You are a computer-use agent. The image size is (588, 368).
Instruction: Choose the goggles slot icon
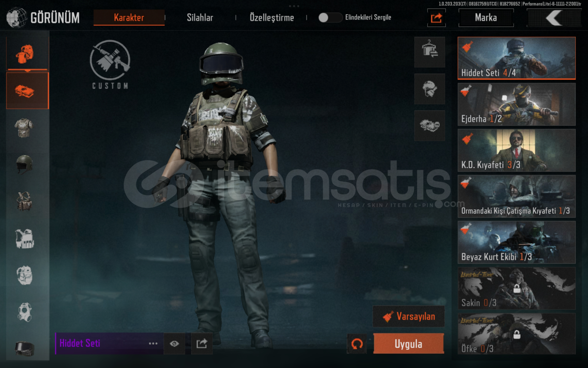pyautogui.click(x=24, y=348)
